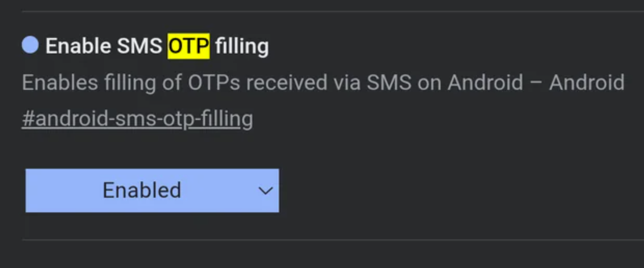Viewport: 644px width, 268px height.
Task: Click the word Enabled inside the dropdown
Action: click(x=142, y=190)
